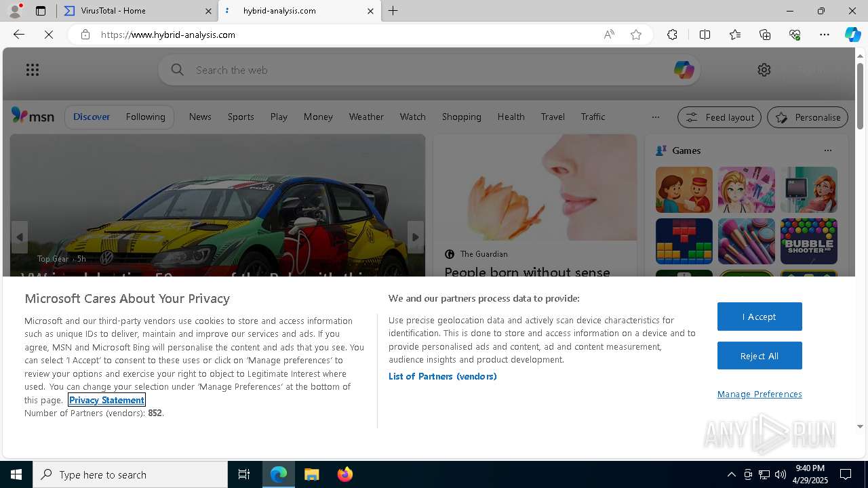Open Copilot icon in search box
Image resolution: width=868 pixels, height=488 pixels.
684,70
